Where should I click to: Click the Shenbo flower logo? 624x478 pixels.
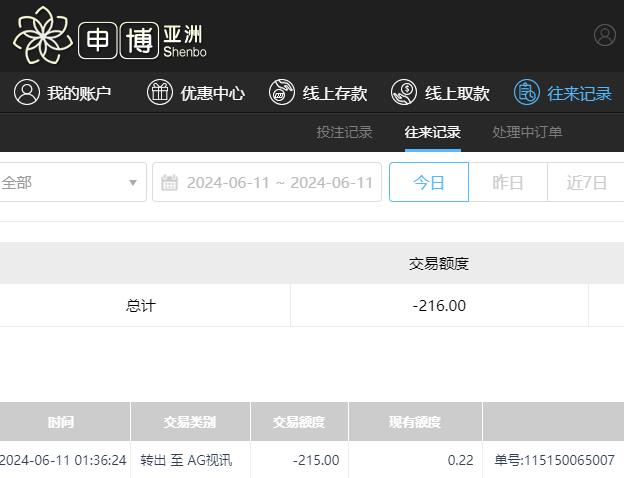[42, 36]
